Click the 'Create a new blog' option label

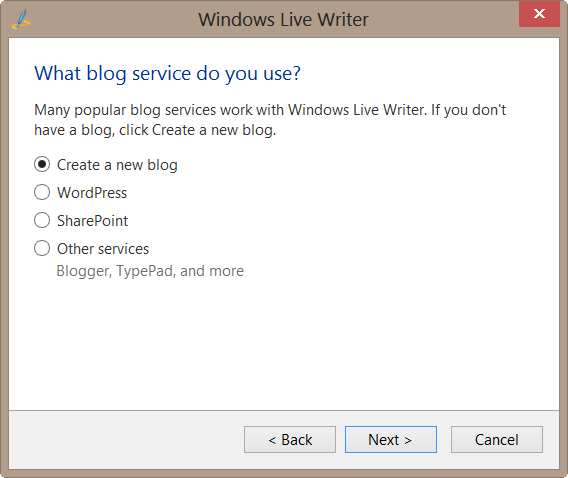(x=117, y=165)
